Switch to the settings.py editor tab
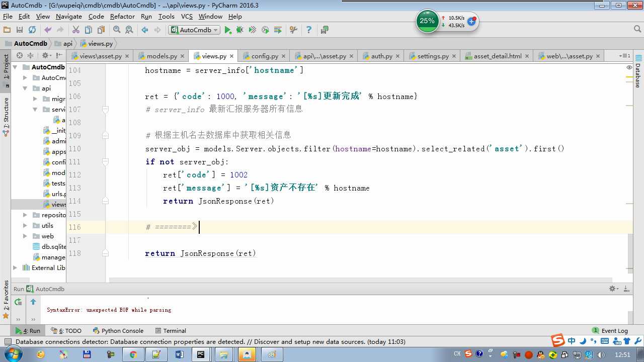 pos(433,56)
